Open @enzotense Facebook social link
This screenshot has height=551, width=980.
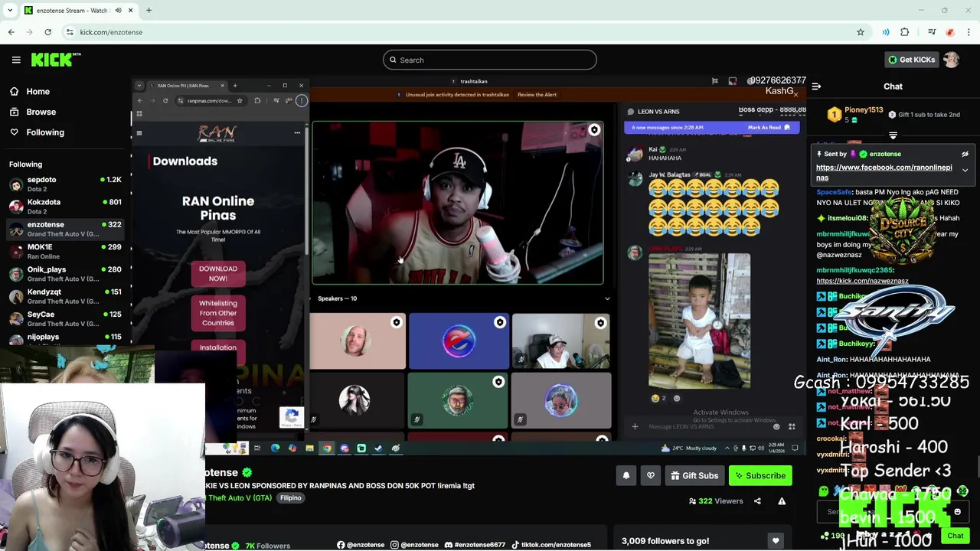click(x=360, y=545)
